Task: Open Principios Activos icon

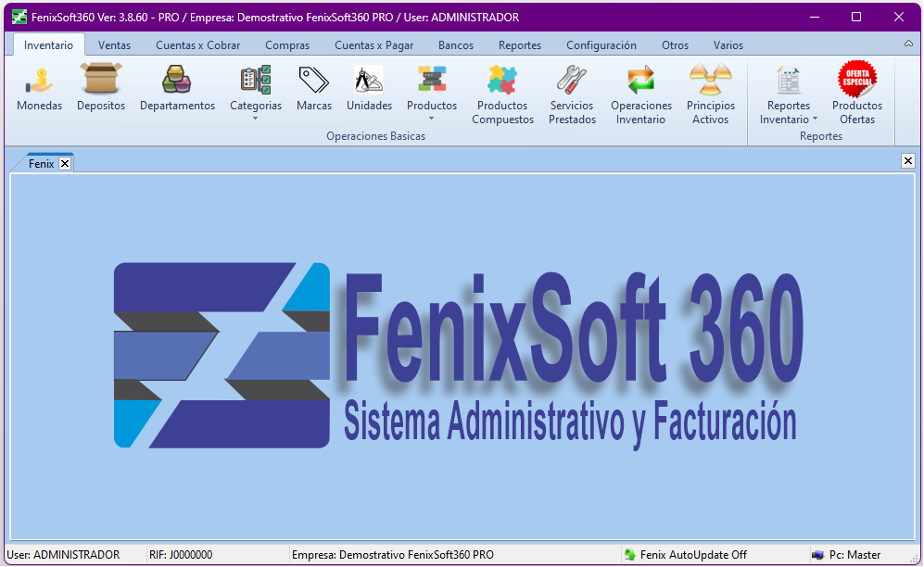Action: [x=710, y=80]
